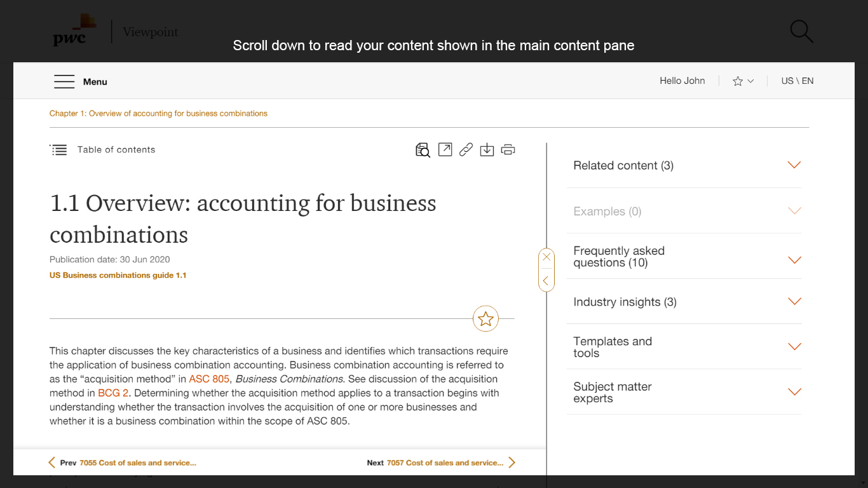Open content in a new window
Screen dimensions: 868x488
(x=445, y=149)
